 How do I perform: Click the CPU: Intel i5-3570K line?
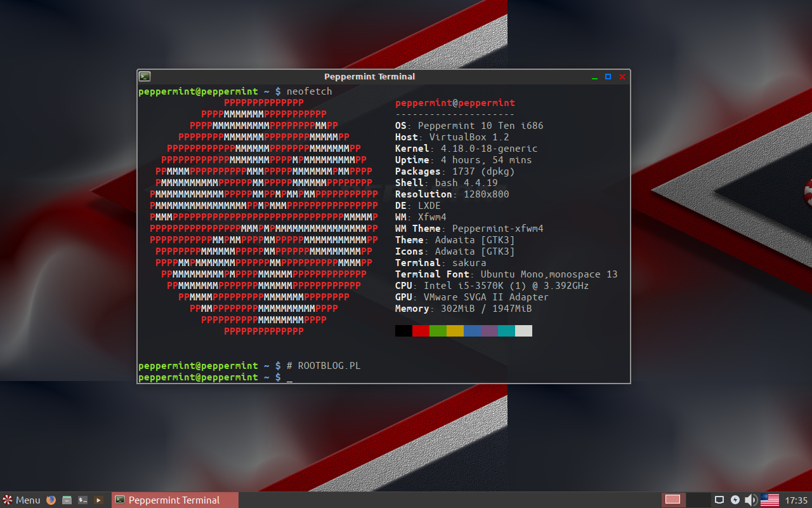492,286
